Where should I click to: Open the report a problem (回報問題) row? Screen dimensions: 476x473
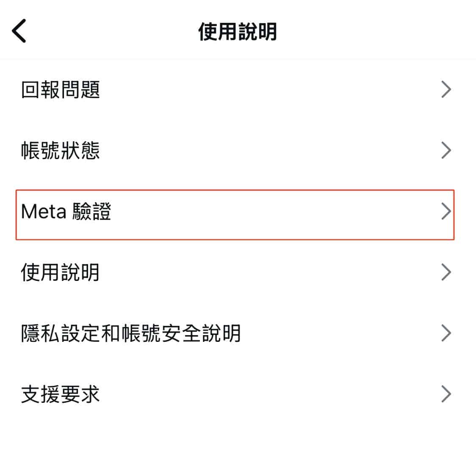[x=238, y=89]
